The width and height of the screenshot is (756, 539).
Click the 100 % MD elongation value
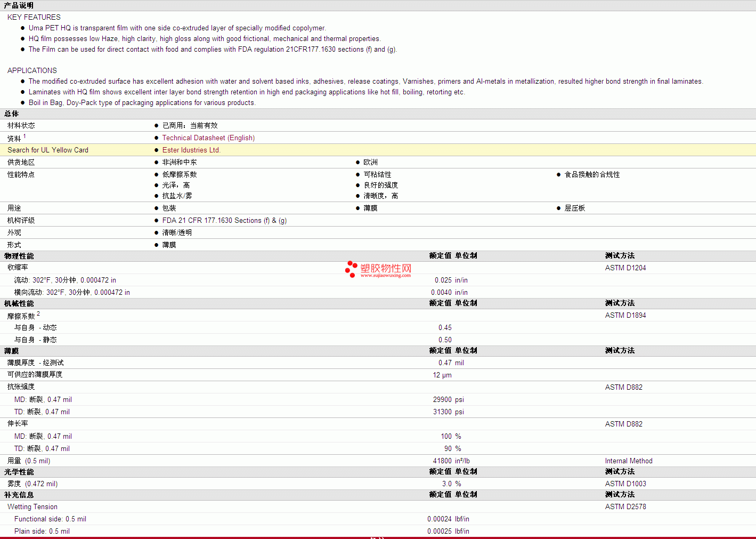pos(451,436)
